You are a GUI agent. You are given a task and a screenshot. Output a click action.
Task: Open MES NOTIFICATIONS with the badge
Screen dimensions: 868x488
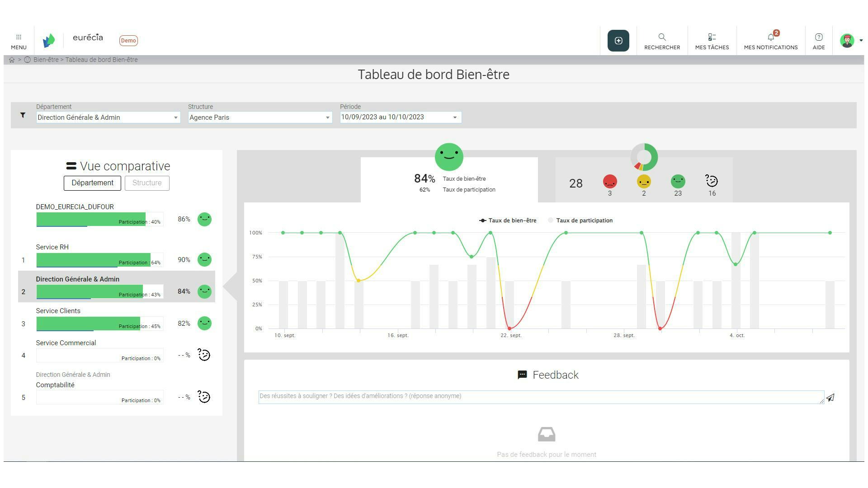pyautogui.click(x=770, y=40)
